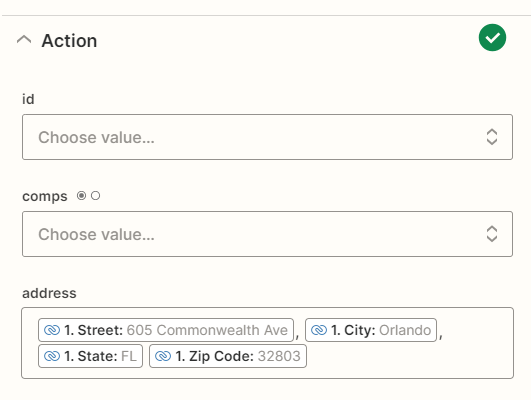The width and height of the screenshot is (531, 400).
Task: Click the Action section heading
Action: point(69,41)
